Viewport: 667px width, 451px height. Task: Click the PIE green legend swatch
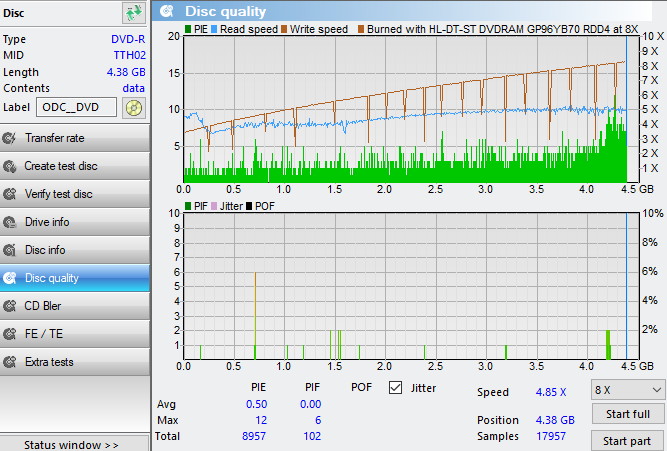tap(189, 30)
